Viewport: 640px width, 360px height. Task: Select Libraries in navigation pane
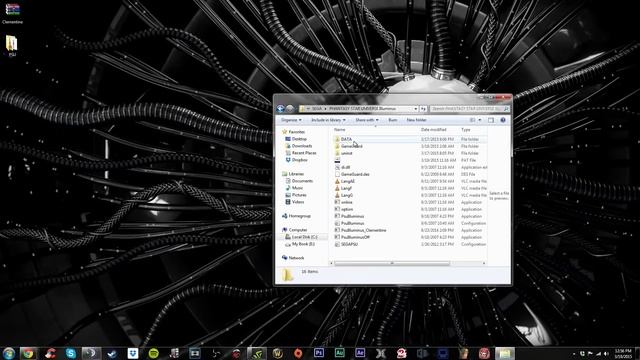click(x=296, y=174)
